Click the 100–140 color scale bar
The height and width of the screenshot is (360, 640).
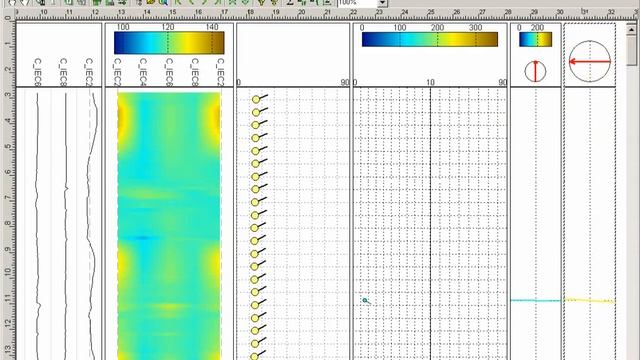pos(169,43)
